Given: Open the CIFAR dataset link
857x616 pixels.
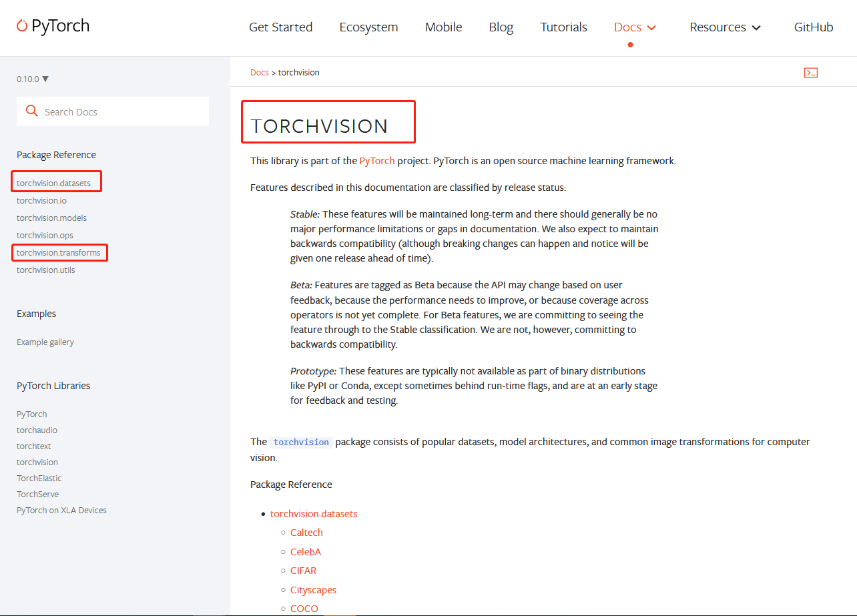Looking at the screenshot, I should coord(304,571).
